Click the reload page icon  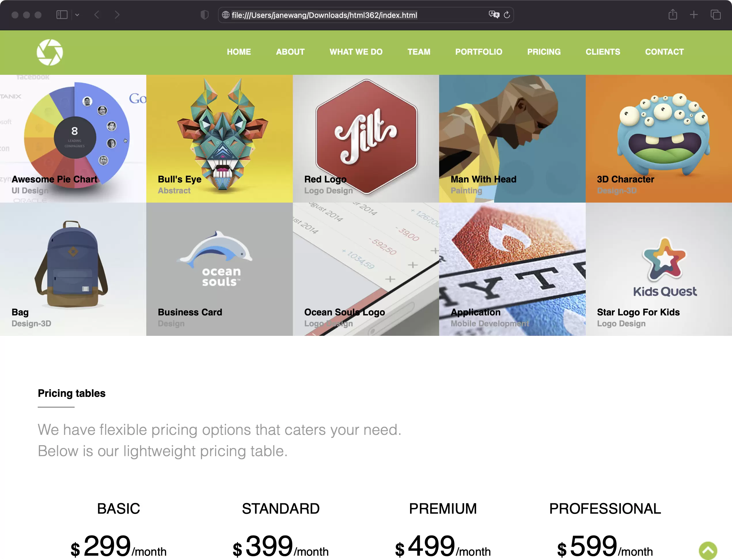click(506, 15)
